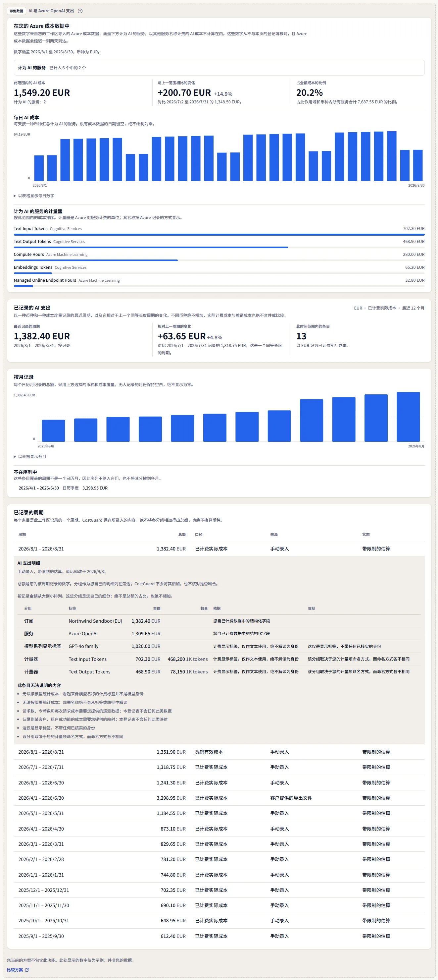Click the first daily bar for 2026/8/1
438x980 pixels.
click(39, 168)
